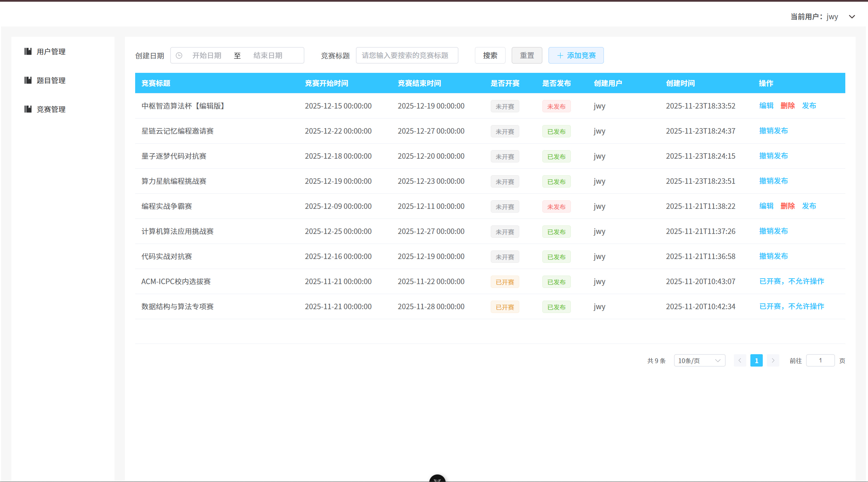
Task: Focus the 竞赛标题 search input field
Action: tap(407, 56)
